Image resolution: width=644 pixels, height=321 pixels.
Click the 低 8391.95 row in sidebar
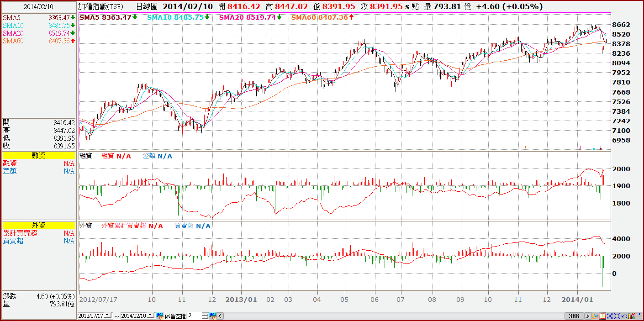[x=39, y=138]
